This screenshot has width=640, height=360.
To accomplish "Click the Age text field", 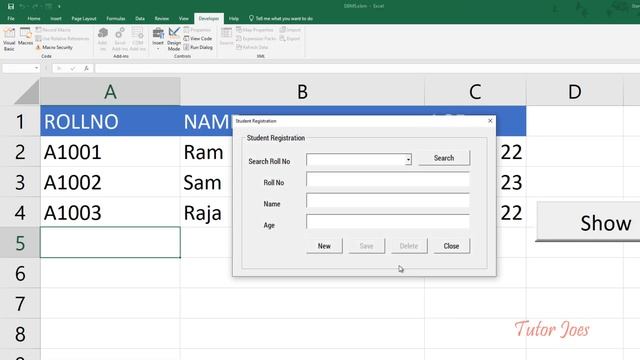I will point(388,222).
